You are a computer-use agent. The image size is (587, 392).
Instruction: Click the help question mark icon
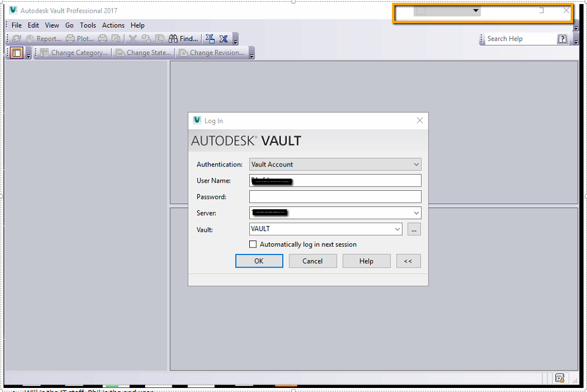click(x=562, y=39)
